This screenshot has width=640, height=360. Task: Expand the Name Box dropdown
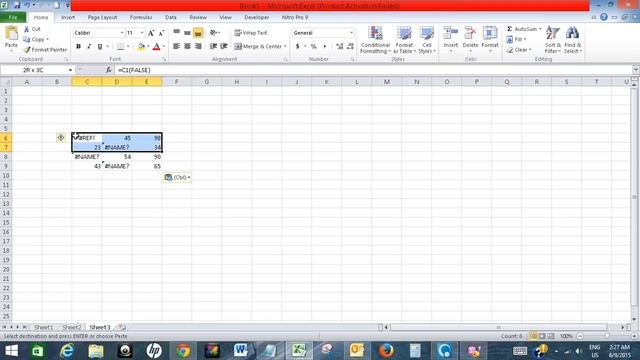click(x=70, y=70)
